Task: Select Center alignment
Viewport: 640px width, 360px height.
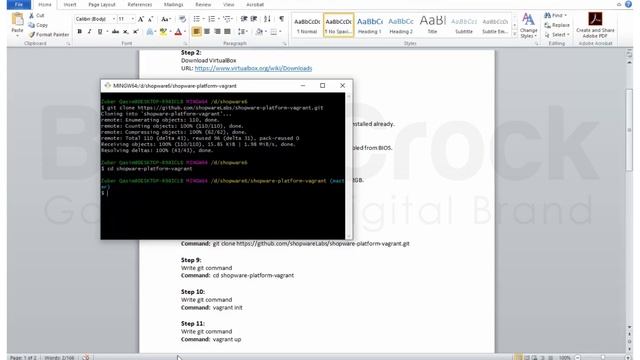Action: pyautogui.click(x=207, y=32)
